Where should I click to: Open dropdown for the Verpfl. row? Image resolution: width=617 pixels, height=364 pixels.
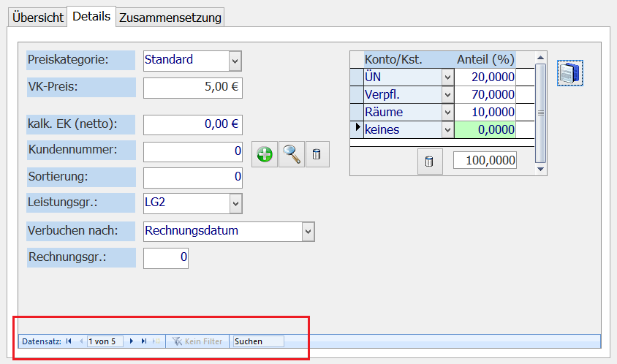tap(447, 95)
